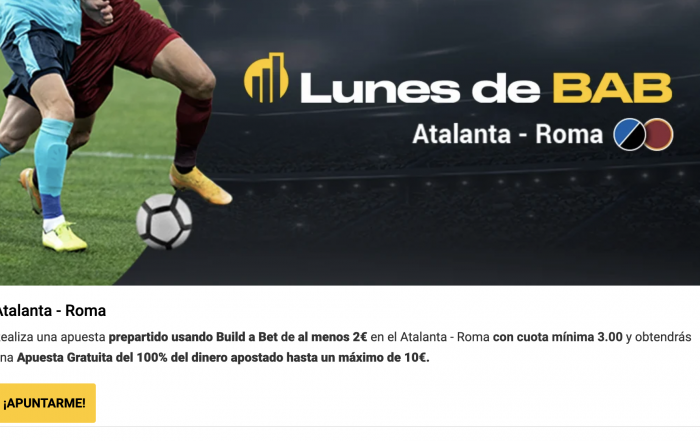Screen dimensions: 700x441
Task: Click the soccer ball in the banner
Action: point(164,221)
